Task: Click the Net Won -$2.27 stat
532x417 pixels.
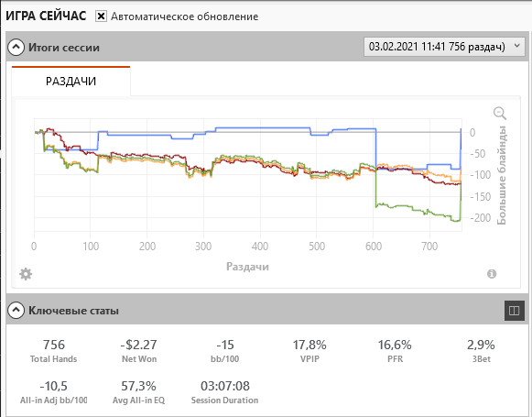Action: (x=139, y=351)
